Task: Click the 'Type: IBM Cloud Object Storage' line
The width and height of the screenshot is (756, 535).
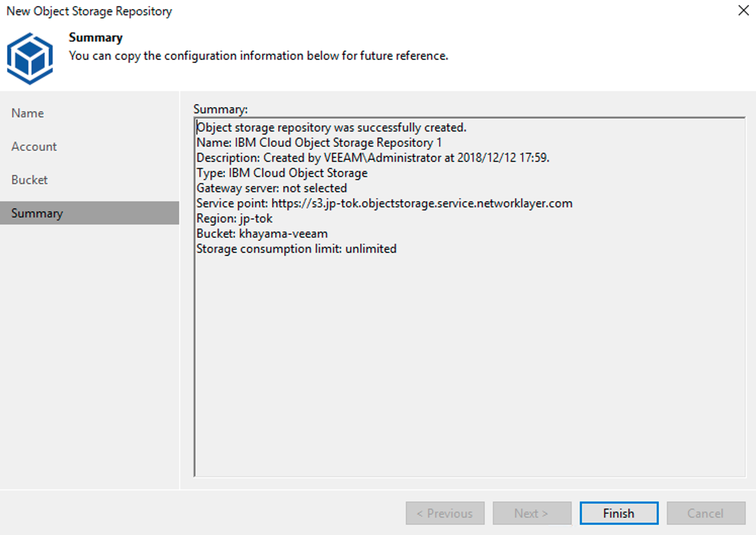Action: [282, 173]
